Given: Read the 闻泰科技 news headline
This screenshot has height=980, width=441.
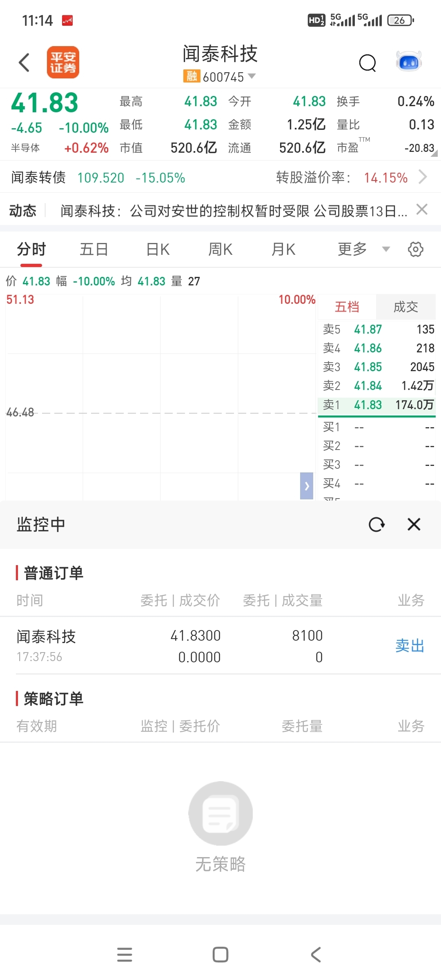Looking at the screenshot, I should (234, 211).
